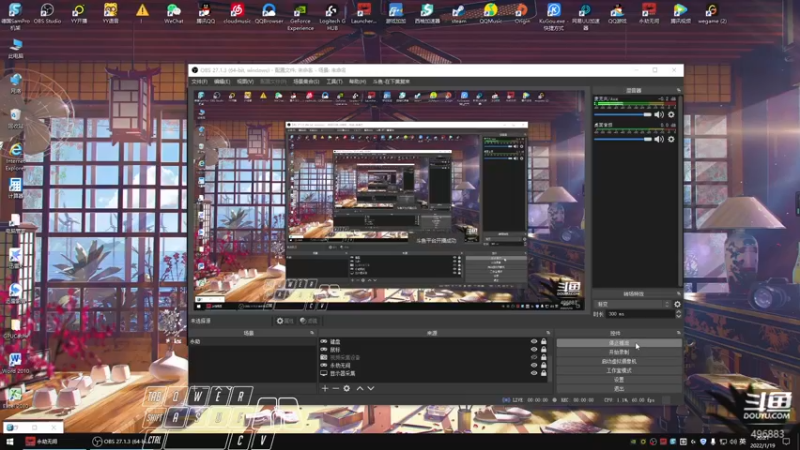Screen dimensions: 800x450
Task: Open the Windows Start button
Action: pyautogui.click(x=10, y=441)
